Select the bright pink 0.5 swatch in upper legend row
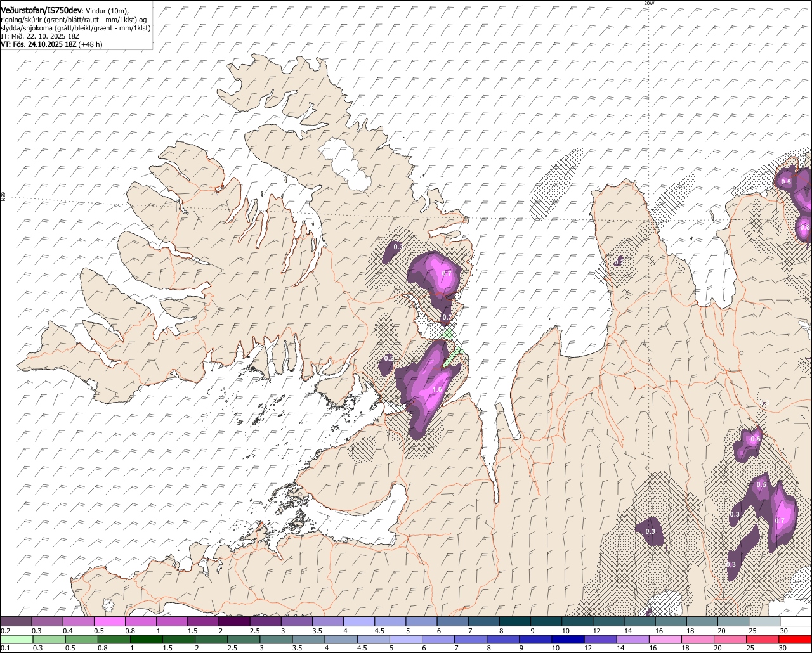Viewport: 812px width, 653px height. 110,621
